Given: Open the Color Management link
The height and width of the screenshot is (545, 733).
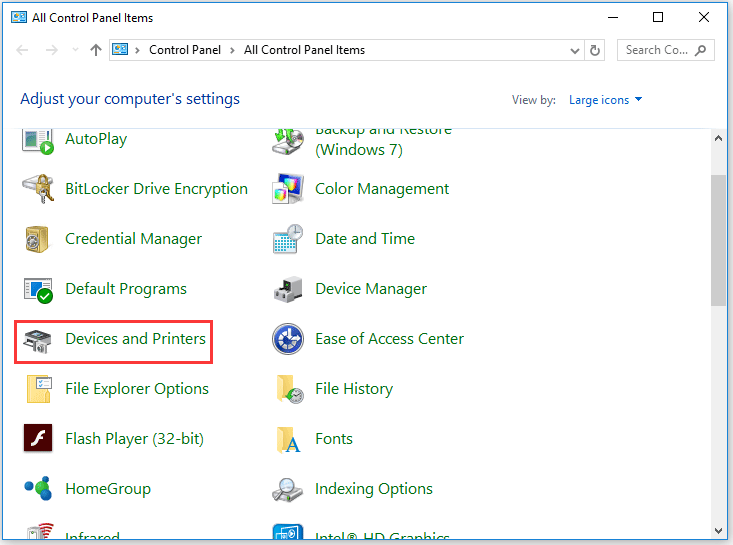Looking at the screenshot, I should [x=382, y=189].
